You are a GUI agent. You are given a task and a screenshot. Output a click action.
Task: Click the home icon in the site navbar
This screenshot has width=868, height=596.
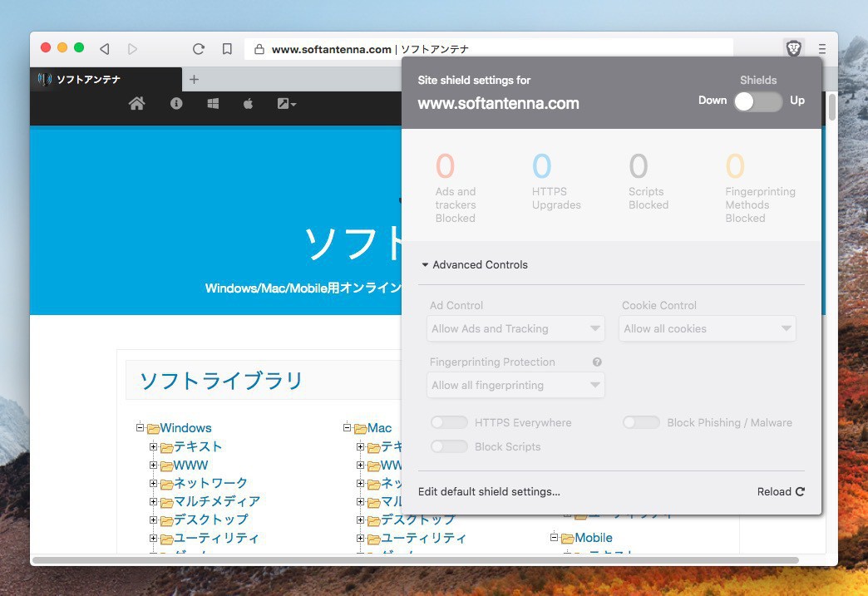click(136, 103)
